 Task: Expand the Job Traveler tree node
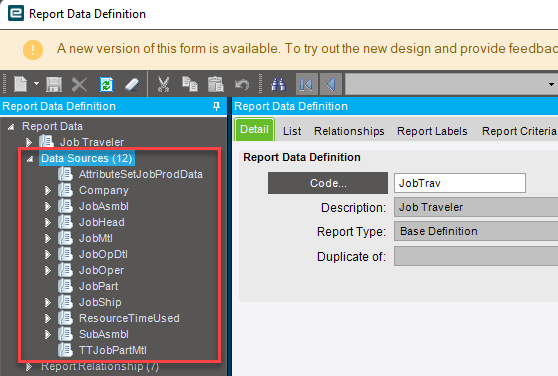tap(29, 142)
